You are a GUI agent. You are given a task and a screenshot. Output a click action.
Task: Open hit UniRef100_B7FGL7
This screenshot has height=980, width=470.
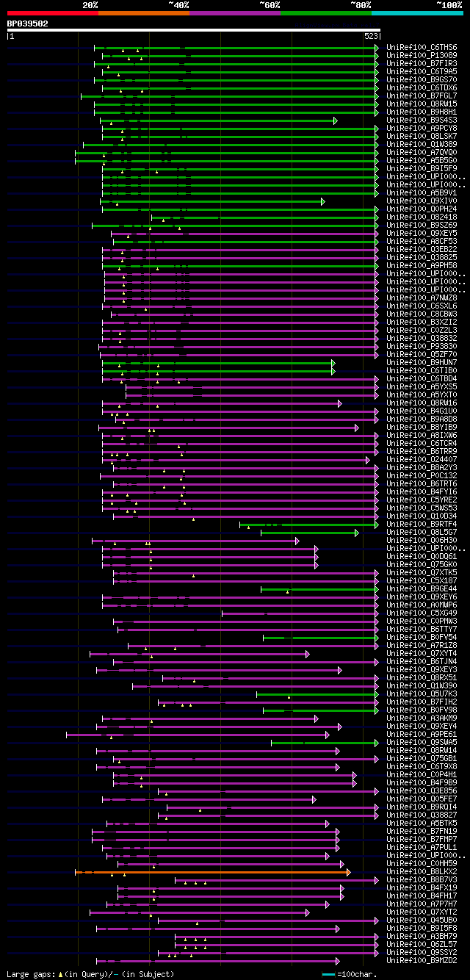[422, 96]
